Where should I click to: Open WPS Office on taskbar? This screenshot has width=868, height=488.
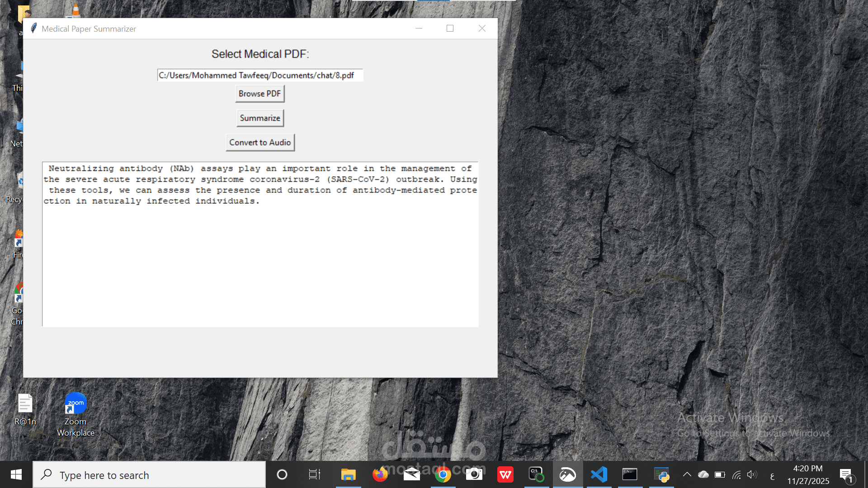[505, 474]
